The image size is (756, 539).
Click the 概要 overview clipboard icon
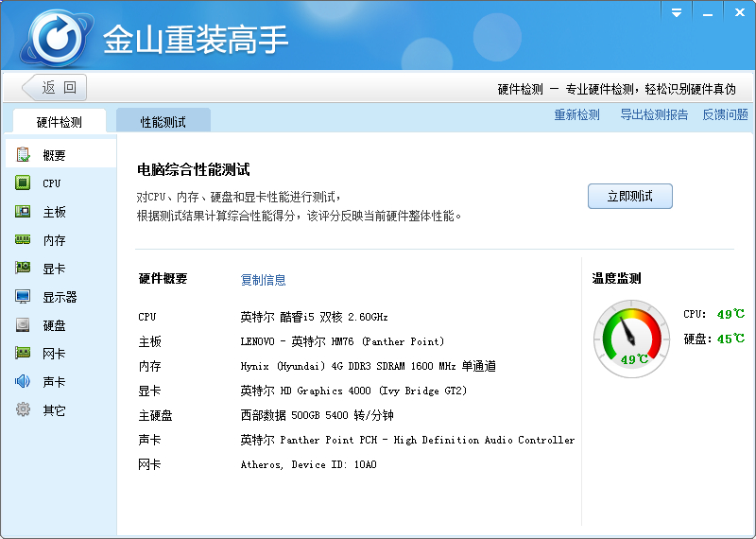23,154
